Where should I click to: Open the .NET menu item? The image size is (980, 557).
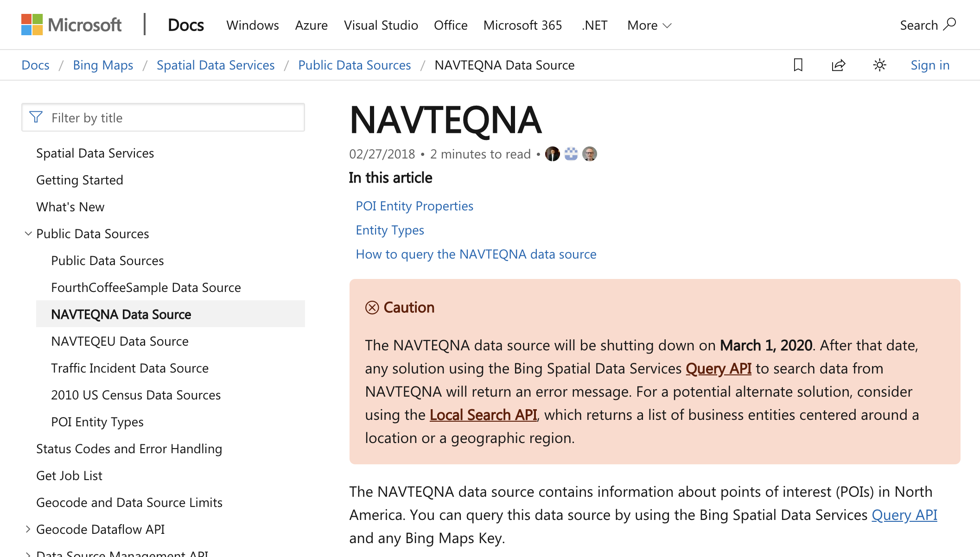click(595, 25)
